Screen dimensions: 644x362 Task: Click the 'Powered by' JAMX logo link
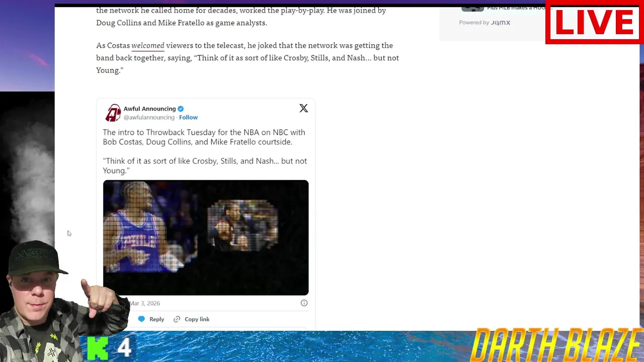pyautogui.click(x=501, y=23)
